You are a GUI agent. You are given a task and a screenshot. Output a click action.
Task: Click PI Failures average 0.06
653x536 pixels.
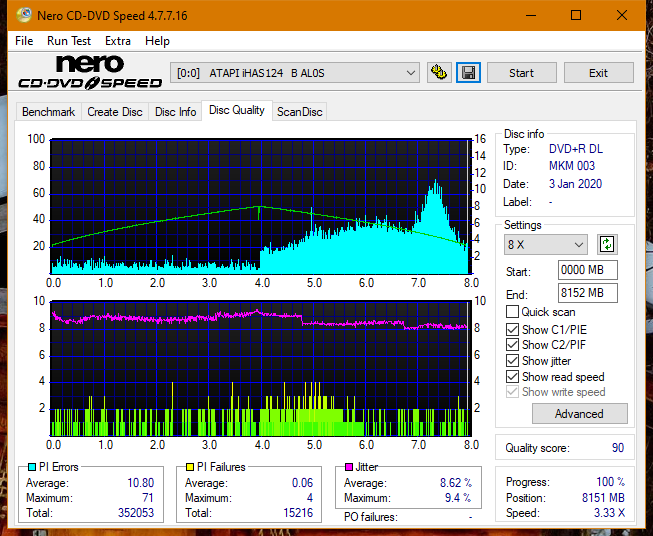(x=302, y=483)
